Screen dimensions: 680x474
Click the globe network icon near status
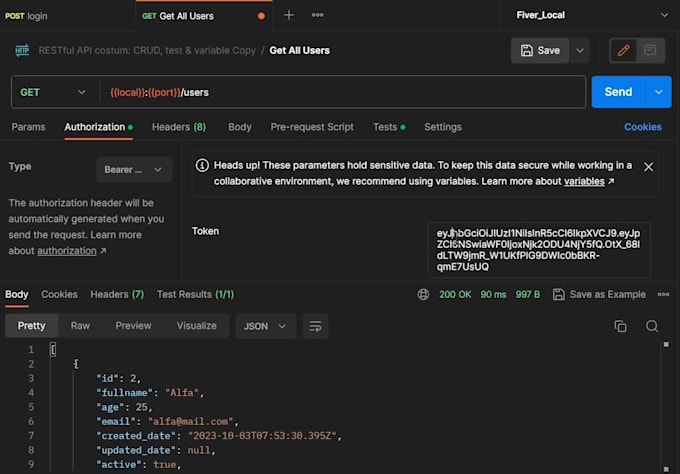click(x=423, y=295)
